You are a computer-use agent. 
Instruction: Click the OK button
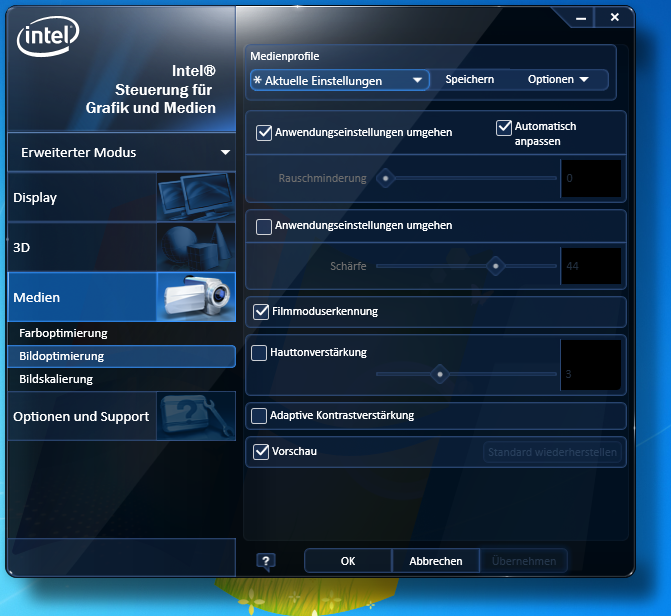348,561
